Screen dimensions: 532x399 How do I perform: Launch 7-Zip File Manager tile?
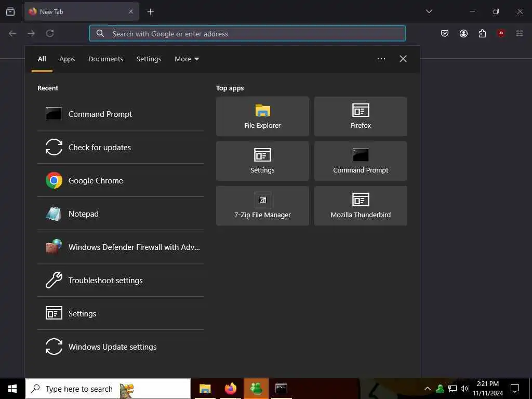coord(262,206)
